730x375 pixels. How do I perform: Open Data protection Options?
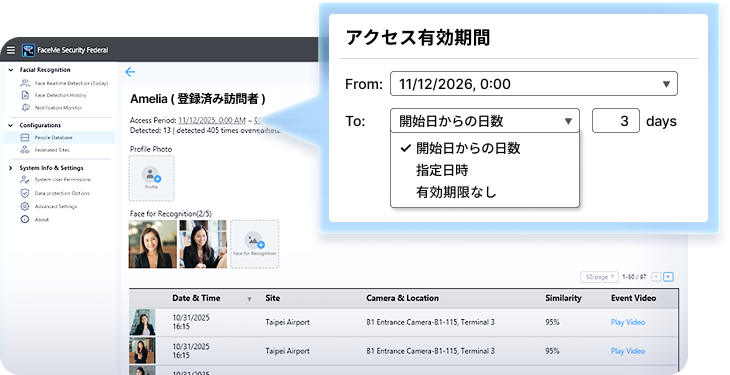click(x=62, y=193)
